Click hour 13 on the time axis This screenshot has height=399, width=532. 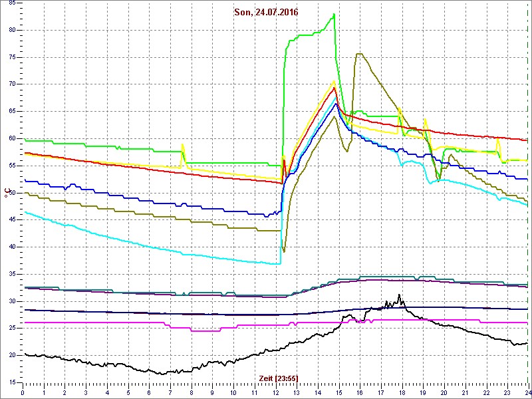click(297, 393)
